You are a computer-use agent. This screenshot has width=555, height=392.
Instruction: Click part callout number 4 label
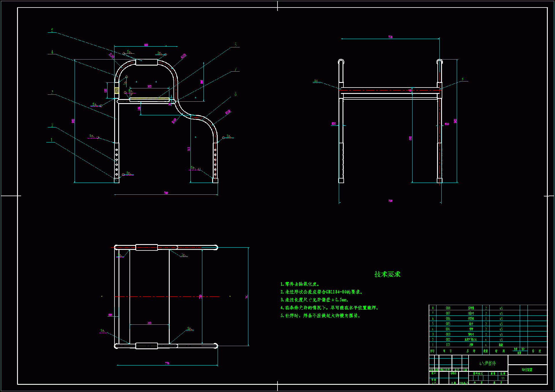[52, 52]
